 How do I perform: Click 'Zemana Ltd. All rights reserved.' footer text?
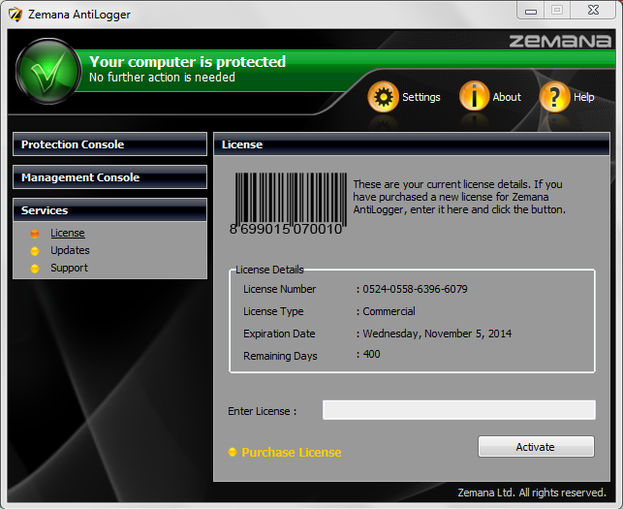click(532, 493)
